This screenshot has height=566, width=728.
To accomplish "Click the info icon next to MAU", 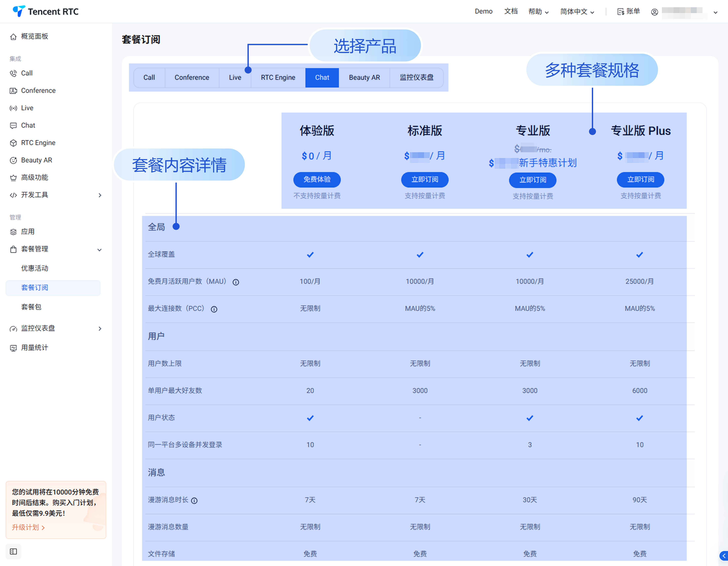I will pyautogui.click(x=236, y=282).
